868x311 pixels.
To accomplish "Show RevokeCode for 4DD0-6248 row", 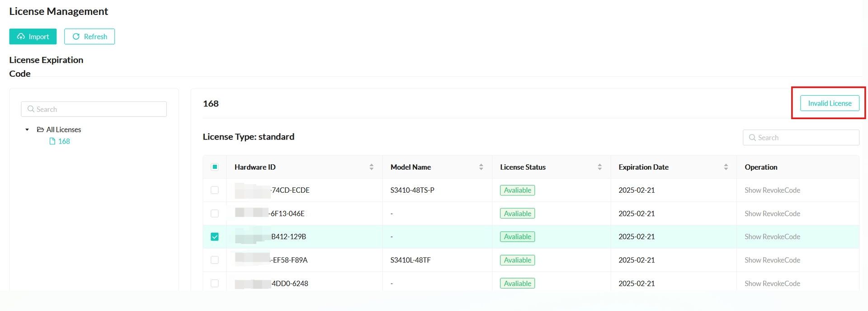I will [x=772, y=283].
